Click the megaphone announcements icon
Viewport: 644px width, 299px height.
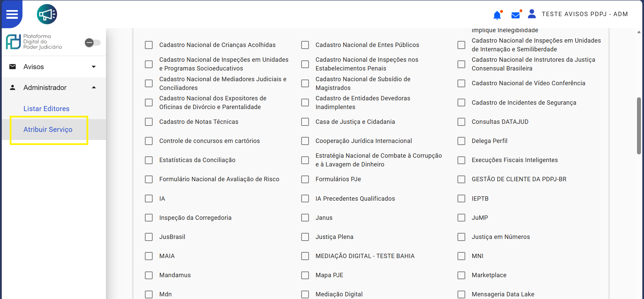point(47,14)
